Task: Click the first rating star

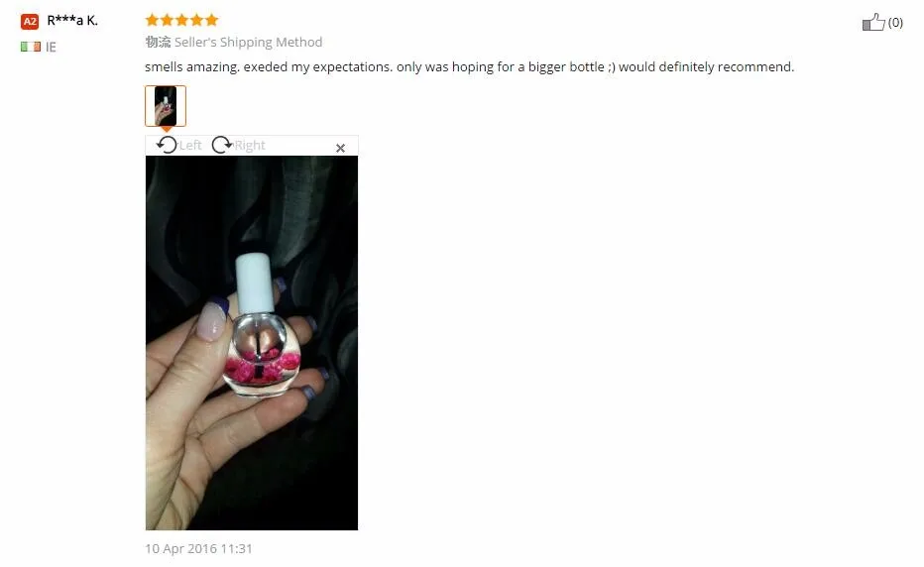Action: pos(152,21)
